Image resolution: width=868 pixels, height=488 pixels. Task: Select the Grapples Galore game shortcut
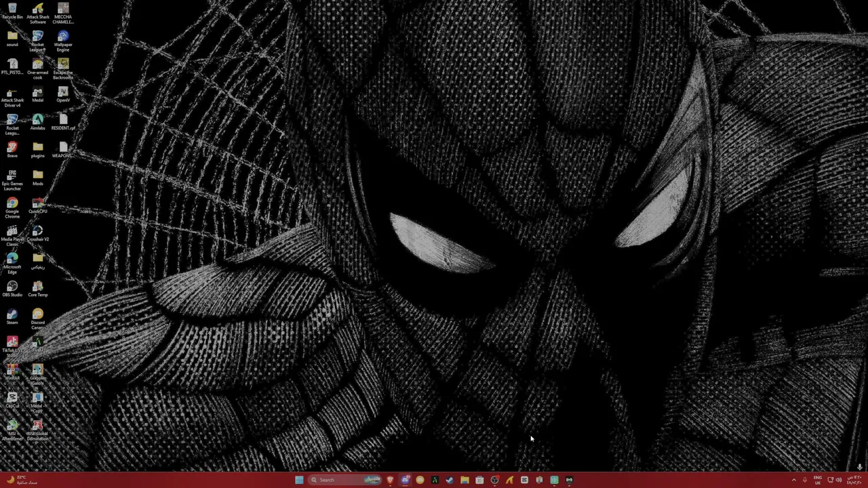(38, 375)
